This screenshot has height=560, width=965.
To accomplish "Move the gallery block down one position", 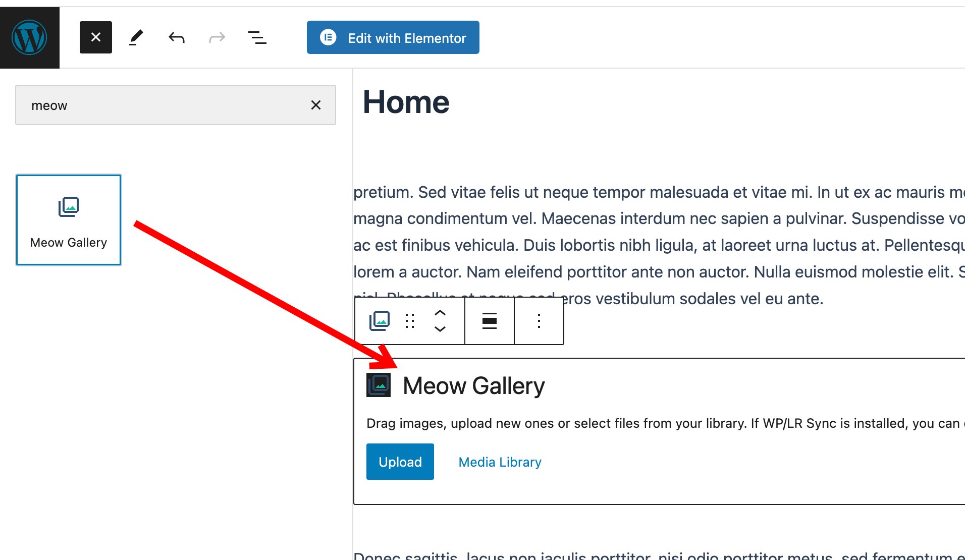I will (x=440, y=329).
